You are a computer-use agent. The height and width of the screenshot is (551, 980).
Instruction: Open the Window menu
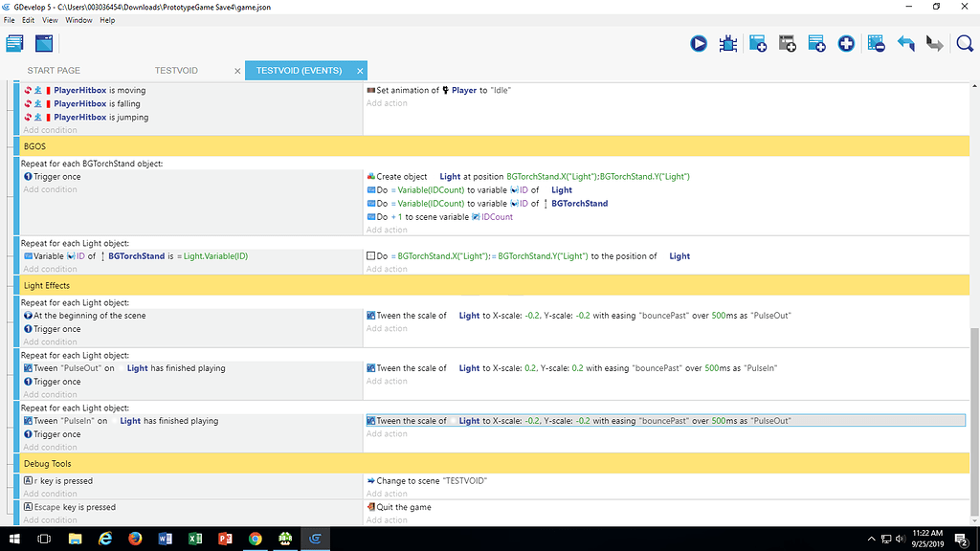pyautogui.click(x=78, y=19)
